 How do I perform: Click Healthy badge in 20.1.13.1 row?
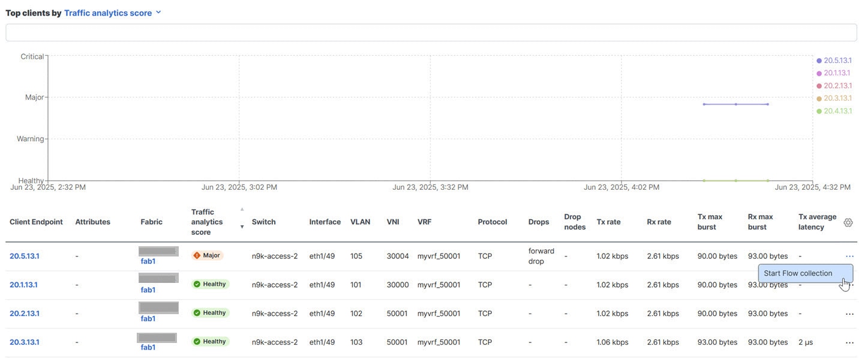pos(211,284)
